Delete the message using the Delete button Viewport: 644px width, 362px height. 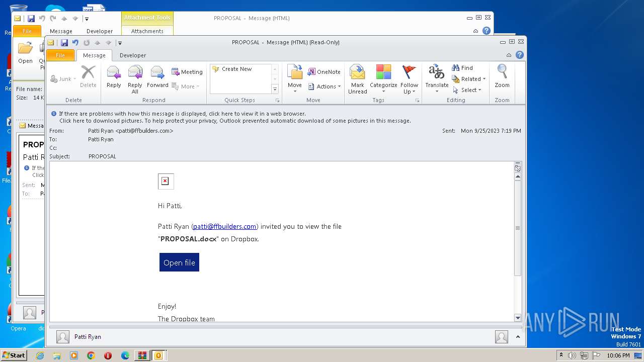88,77
